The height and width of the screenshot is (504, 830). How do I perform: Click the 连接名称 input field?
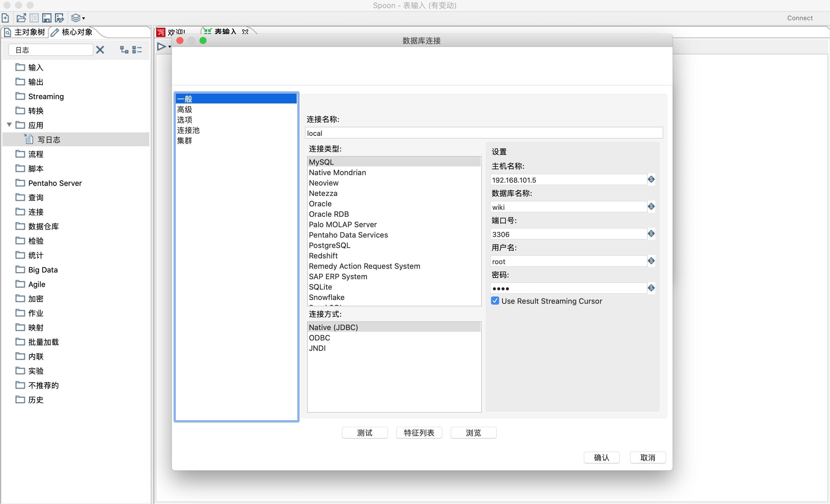point(483,133)
